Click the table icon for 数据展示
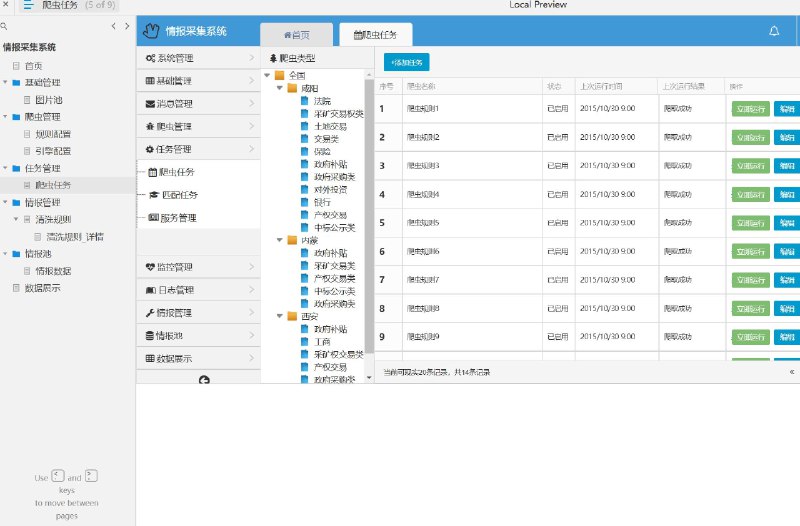The image size is (800, 526). [x=150, y=359]
